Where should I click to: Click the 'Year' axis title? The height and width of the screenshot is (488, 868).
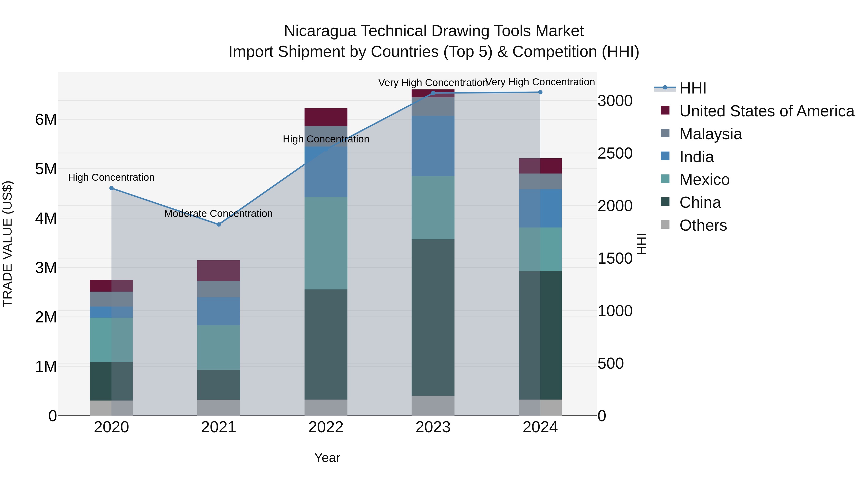[327, 458]
